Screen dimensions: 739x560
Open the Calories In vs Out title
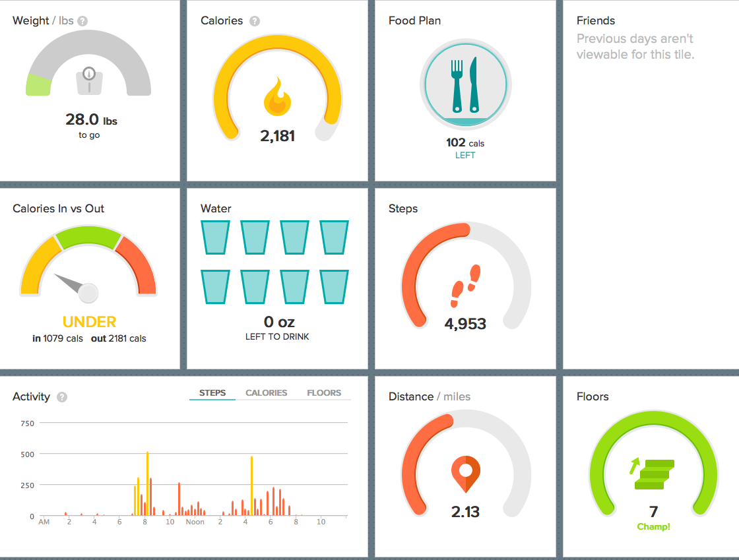59,208
